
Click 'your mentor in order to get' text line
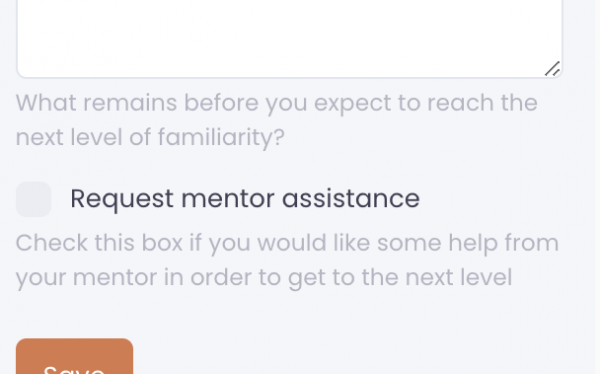click(x=264, y=278)
